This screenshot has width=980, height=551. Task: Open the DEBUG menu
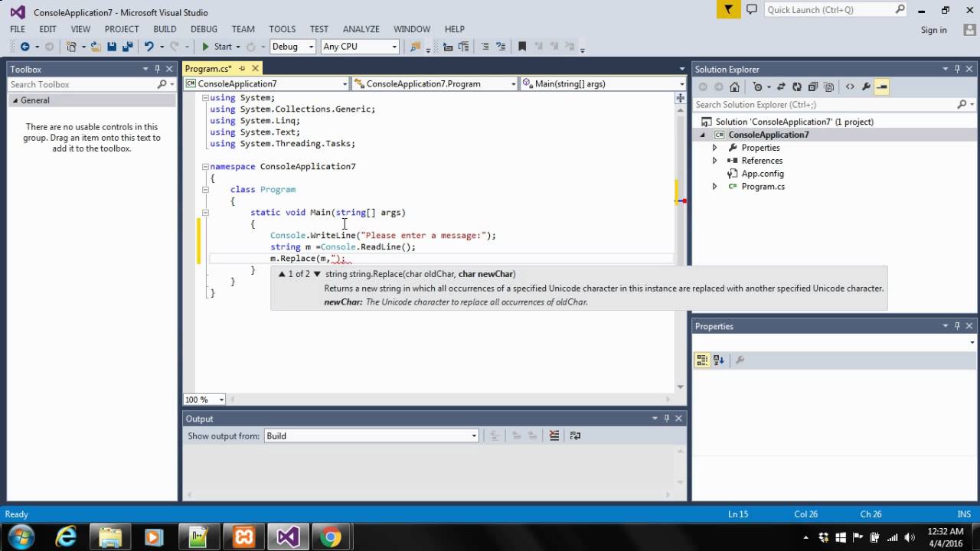(204, 29)
